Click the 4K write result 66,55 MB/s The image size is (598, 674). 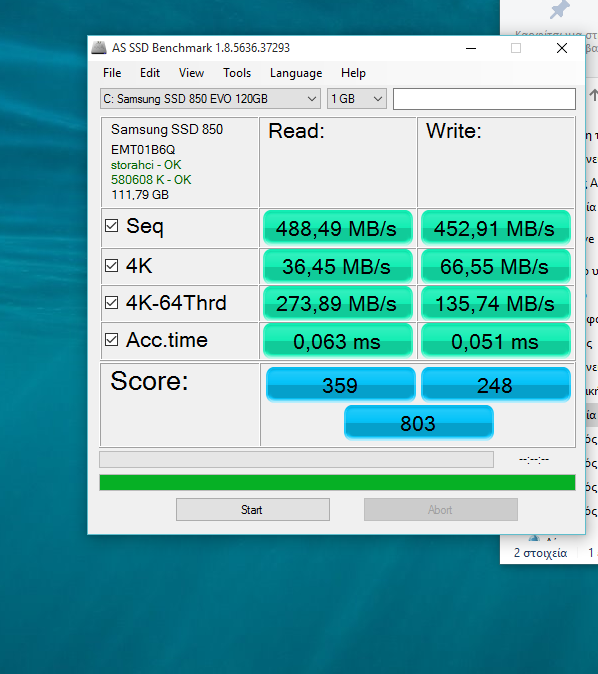click(x=496, y=266)
